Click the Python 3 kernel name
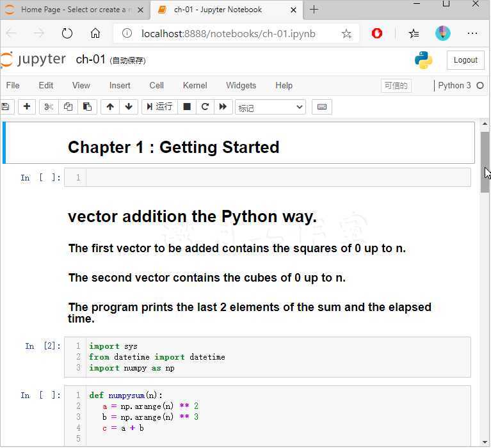Screen dimensions: 491x448 pos(454,85)
